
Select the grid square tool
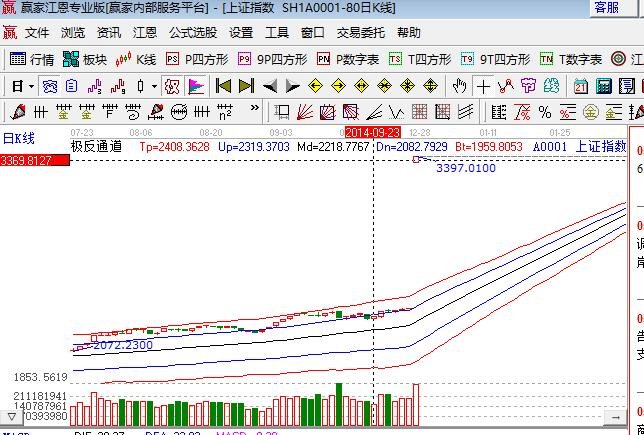[x=420, y=111]
